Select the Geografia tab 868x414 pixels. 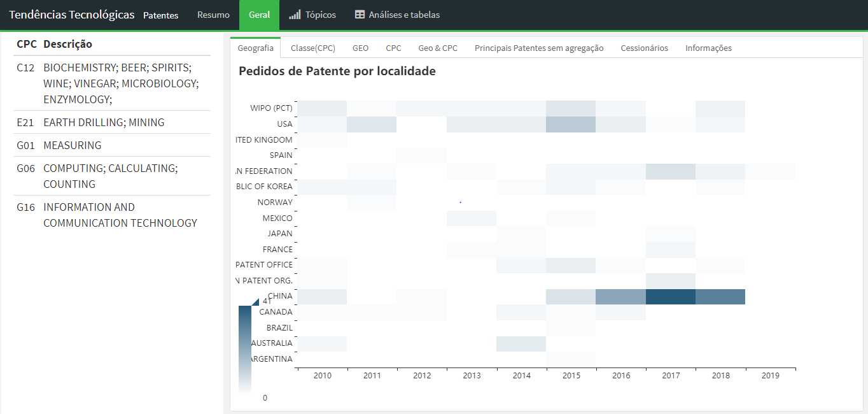coord(255,48)
